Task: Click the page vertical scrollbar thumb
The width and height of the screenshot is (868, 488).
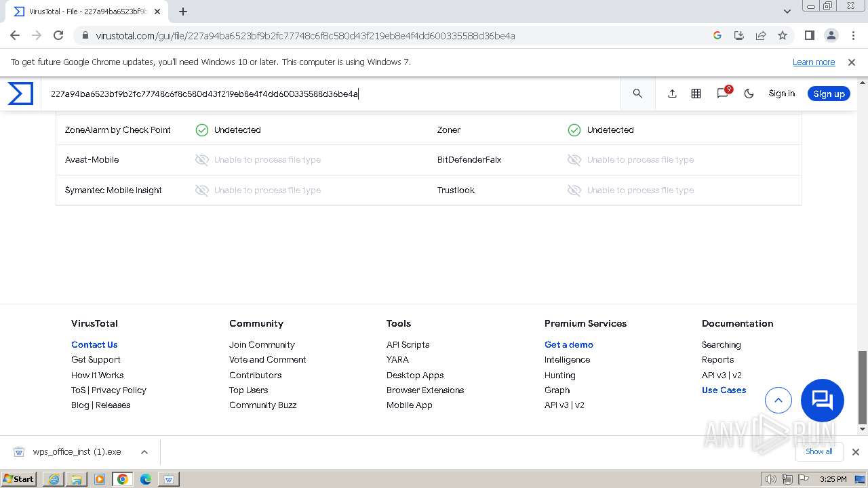Action: 863,386
